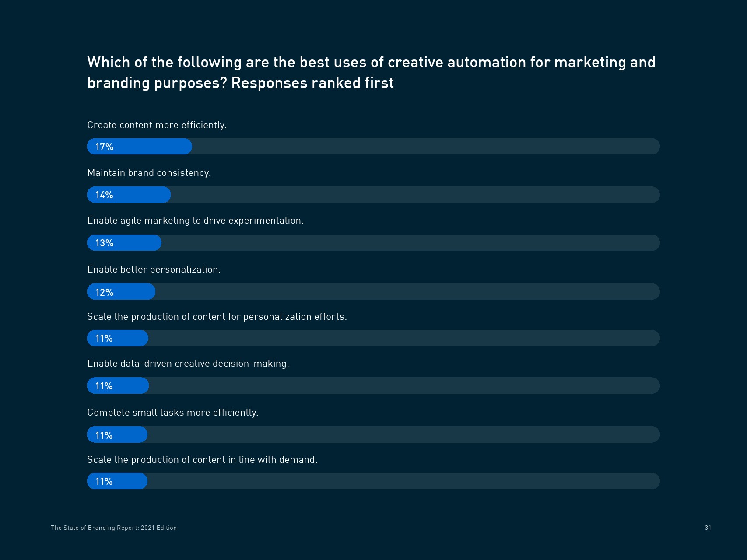The width and height of the screenshot is (747, 560).
Task: Click 'Enable agile marketing to drive experimentation' text
Action: pos(195,220)
